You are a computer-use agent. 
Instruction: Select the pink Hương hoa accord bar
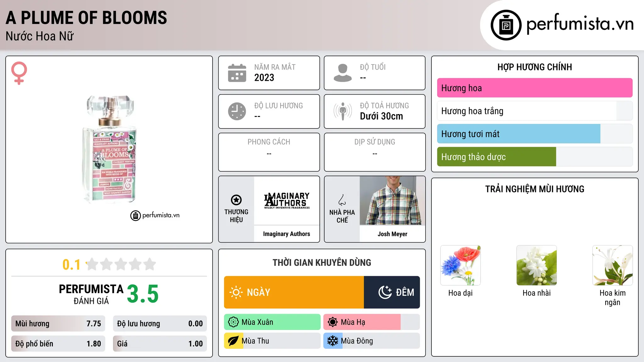click(x=535, y=88)
